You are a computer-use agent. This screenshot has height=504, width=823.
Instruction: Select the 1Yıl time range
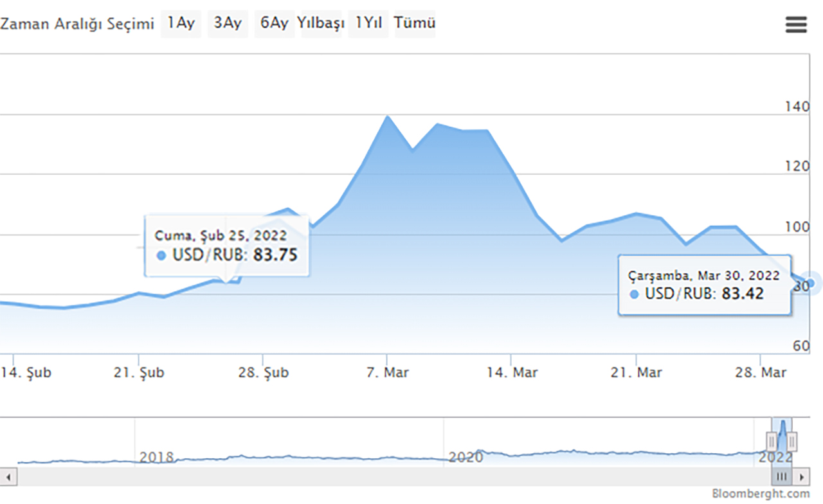tap(368, 24)
